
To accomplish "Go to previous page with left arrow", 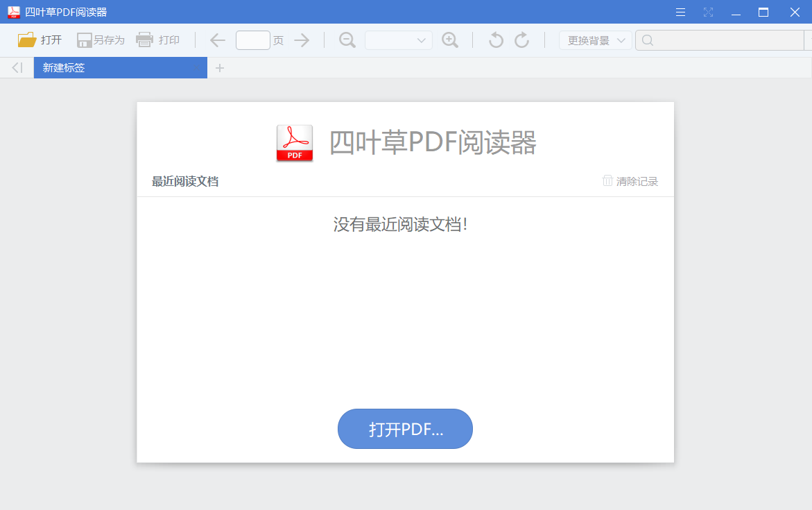I will click(x=217, y=40).
